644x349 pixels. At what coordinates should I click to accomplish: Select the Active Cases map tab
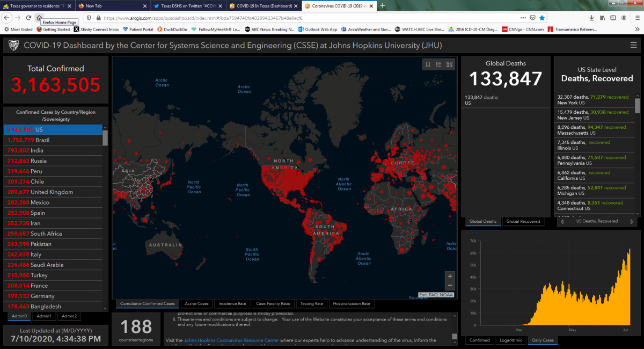coord(196,304)
